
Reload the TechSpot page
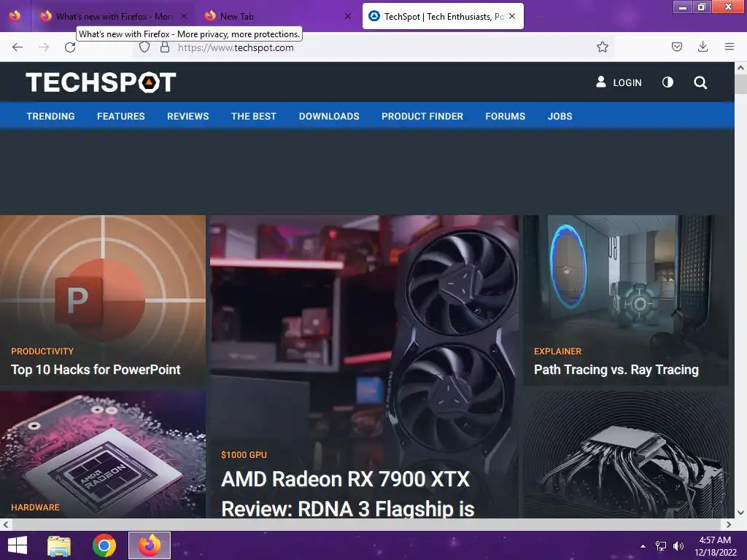click(x=70, y=47)
